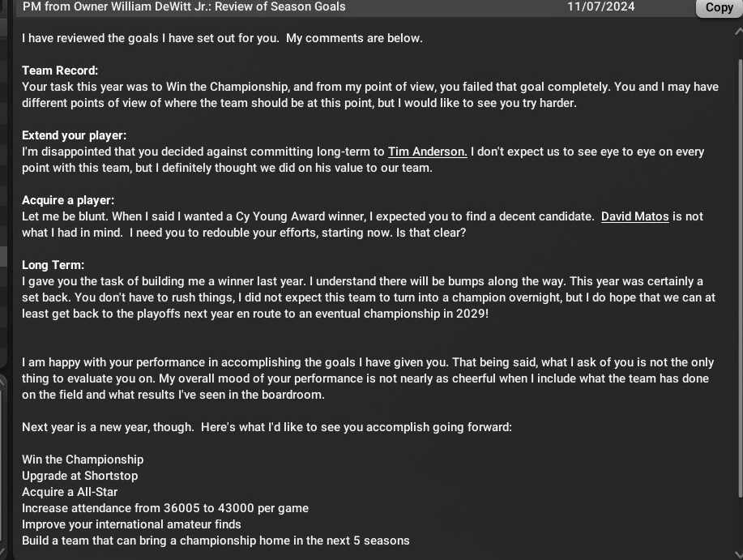Click the Extend your player heading
The width and height of the screenshot is (743, 560).
(x=74, y=135)
